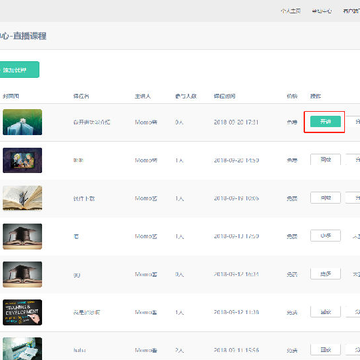
Task: Select the price label in the first row
Action: point(292,122)
